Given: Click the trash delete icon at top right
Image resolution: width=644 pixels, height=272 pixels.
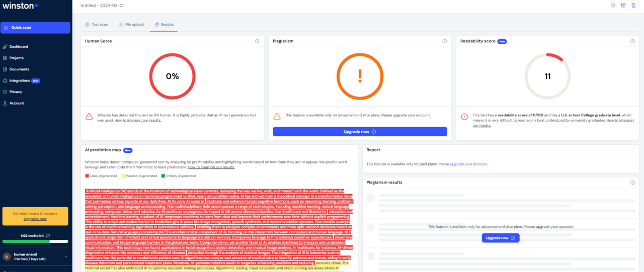Looking at the screenshot, I should tap(633, 5).
